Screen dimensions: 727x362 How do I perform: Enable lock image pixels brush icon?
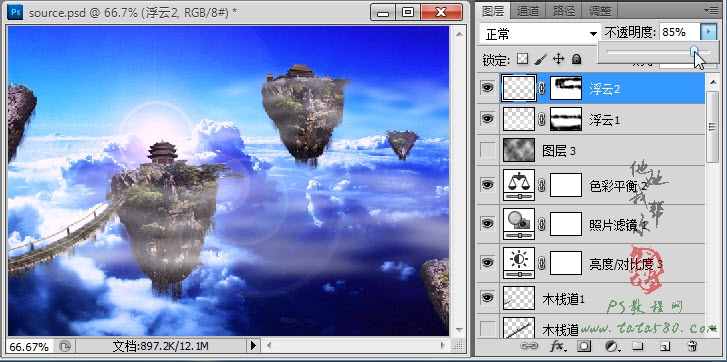click(x=541, y=59)
